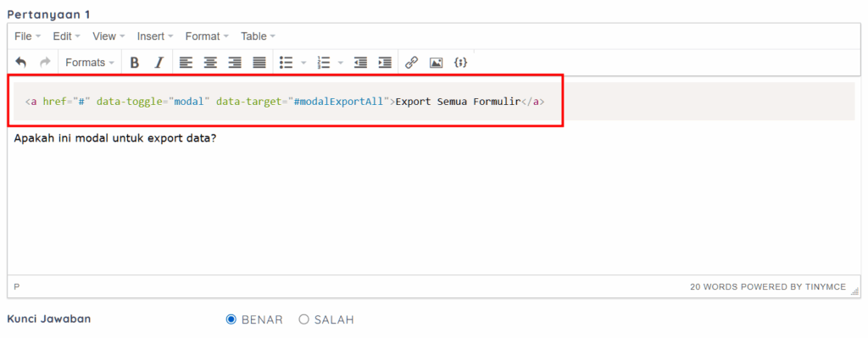The width and height of the screenshot is (868, 338).
Task: Insert an image
Action: pos(437,63)
